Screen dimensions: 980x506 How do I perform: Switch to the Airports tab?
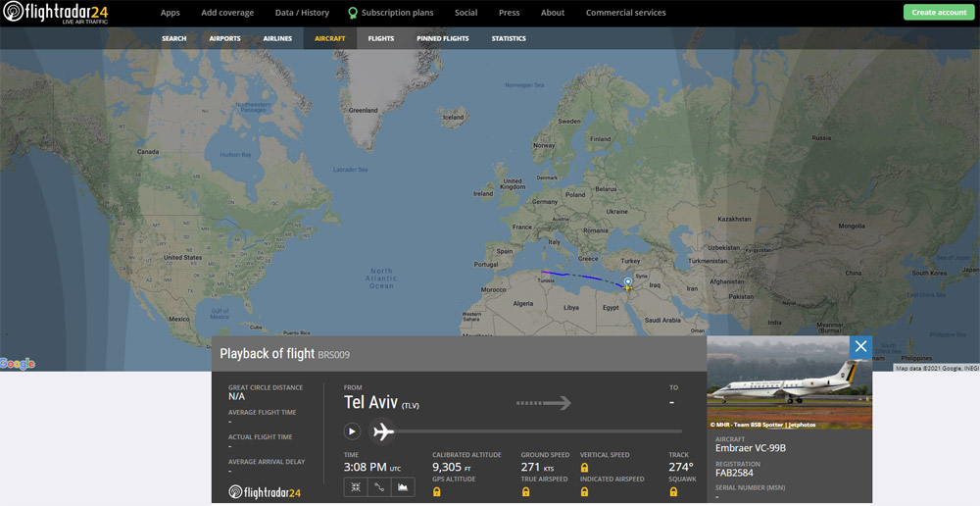tap(225, 38)
